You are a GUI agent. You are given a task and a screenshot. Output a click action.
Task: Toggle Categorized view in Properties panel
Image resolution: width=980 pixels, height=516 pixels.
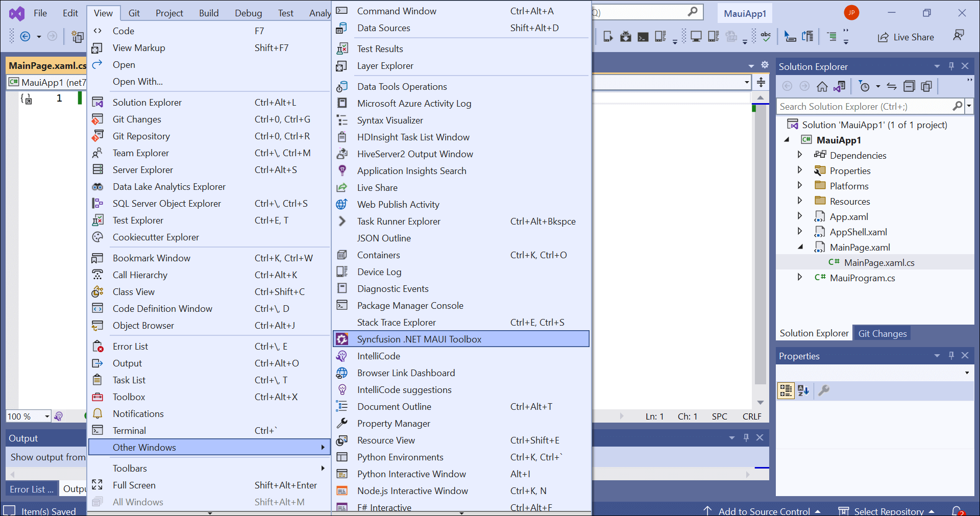[x=786, y=390]
